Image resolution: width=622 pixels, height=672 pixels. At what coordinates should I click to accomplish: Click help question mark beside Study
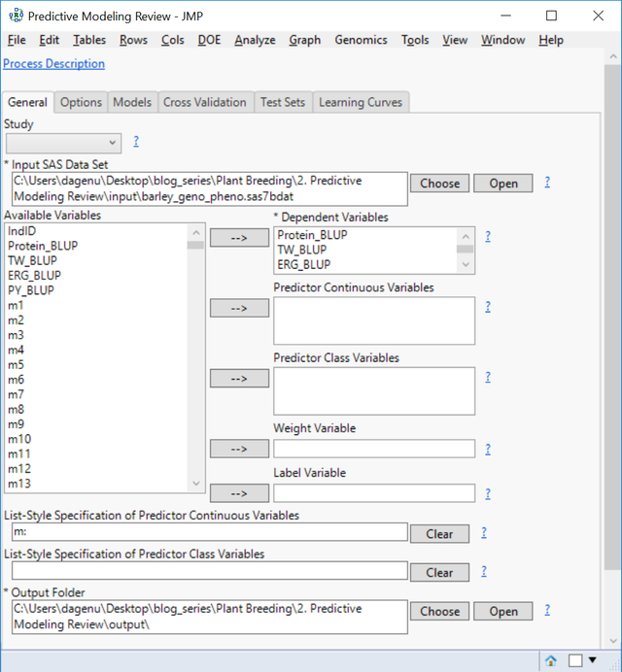point(136,142)
